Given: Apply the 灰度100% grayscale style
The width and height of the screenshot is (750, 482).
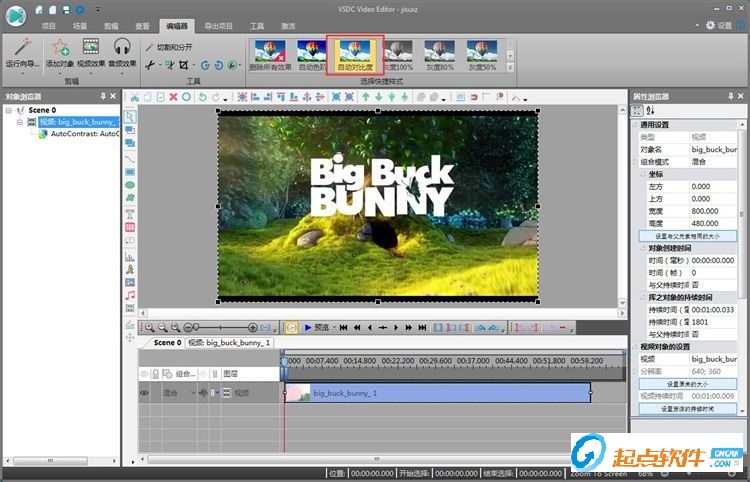Looking at the screenshot, I should tap(398, 55).
